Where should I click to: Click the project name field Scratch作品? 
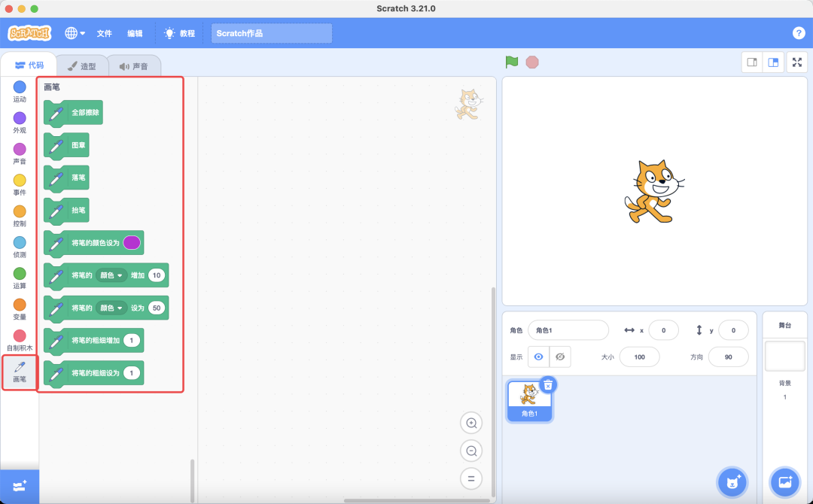tap(272, 33)
